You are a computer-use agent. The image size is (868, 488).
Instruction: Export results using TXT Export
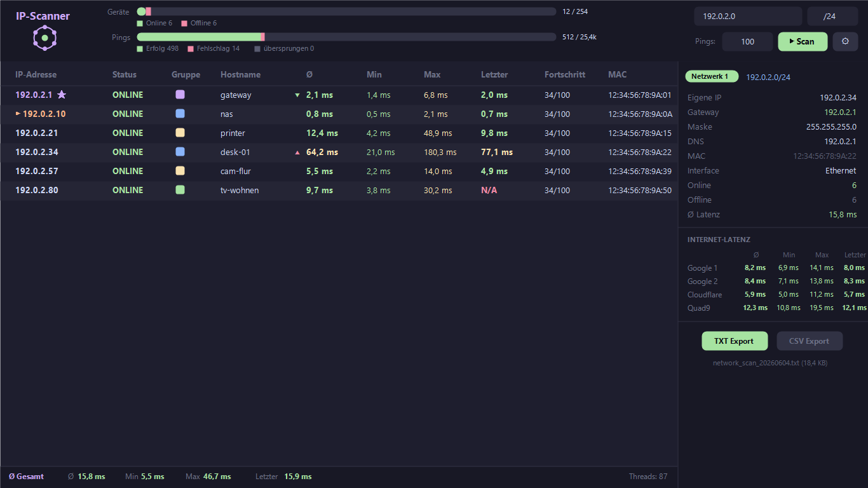(x=735, y=341)
